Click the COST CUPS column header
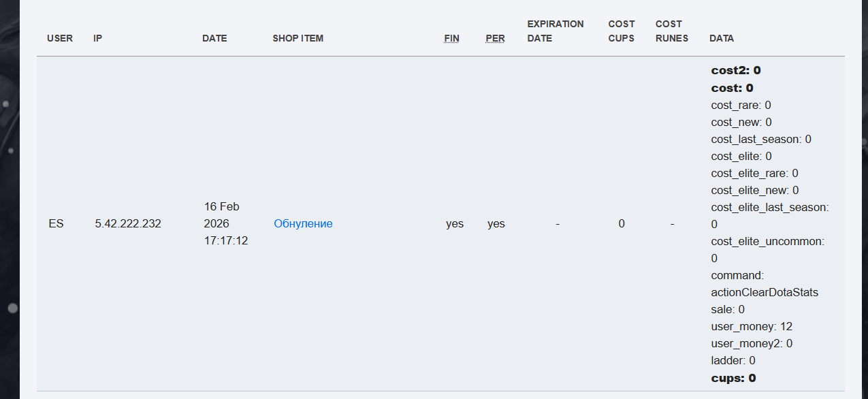 pos(621,31)
